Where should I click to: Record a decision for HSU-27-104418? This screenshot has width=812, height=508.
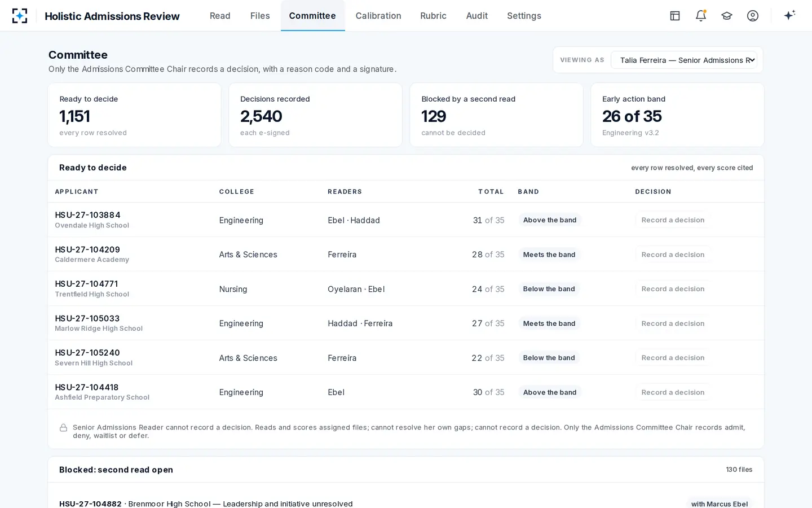pyautogui.click(x=673, y=392)
